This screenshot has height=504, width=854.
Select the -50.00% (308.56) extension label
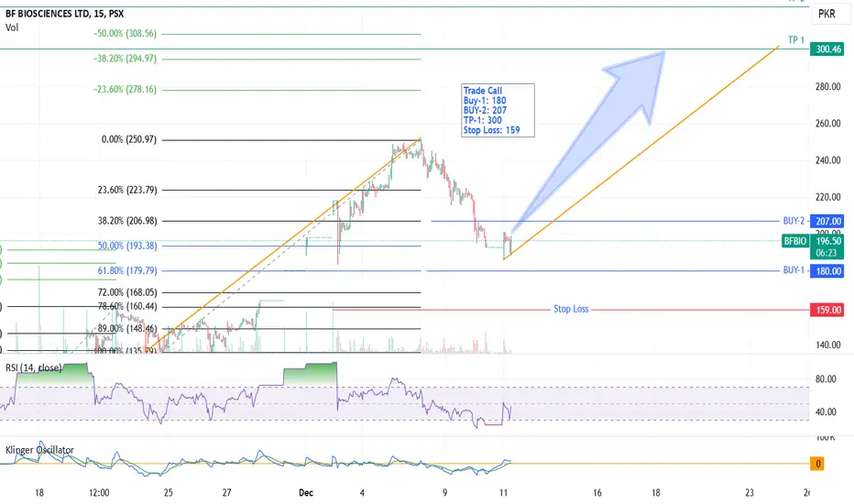tap(125, 33)
